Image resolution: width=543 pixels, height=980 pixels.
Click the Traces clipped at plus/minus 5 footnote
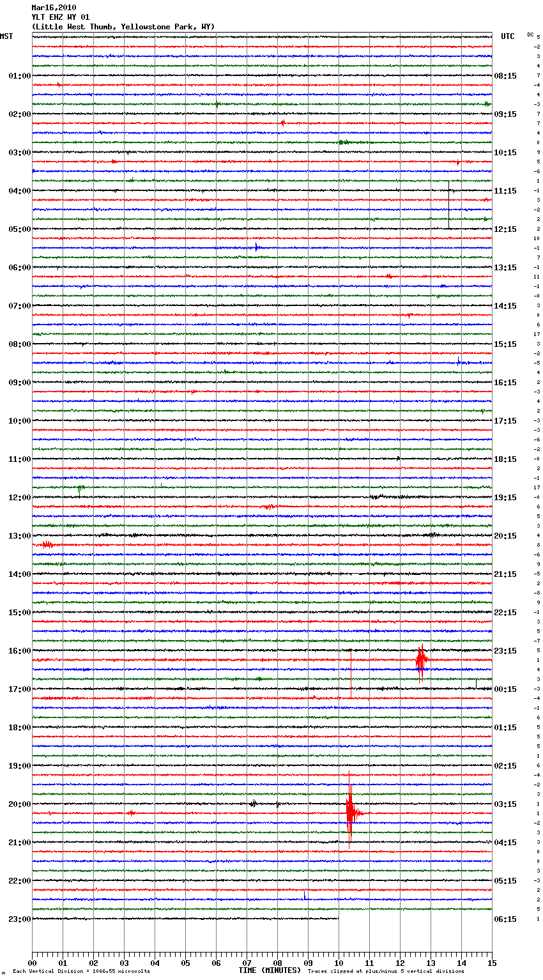coord(386,971)
